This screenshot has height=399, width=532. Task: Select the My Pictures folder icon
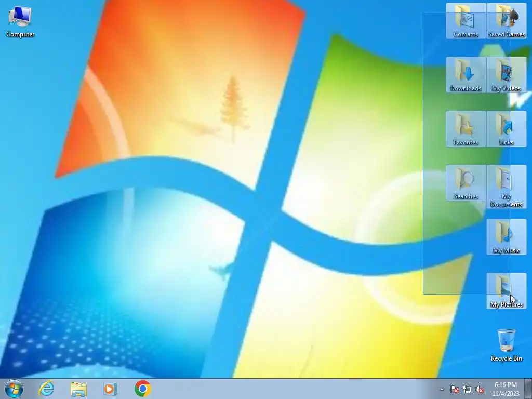click(506, 291)
